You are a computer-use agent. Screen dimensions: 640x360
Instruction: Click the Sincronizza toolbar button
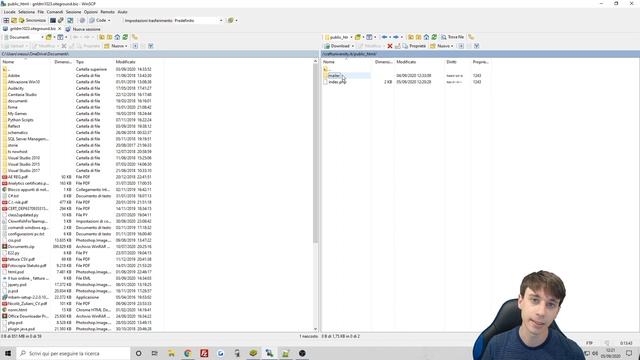point(33,20)
